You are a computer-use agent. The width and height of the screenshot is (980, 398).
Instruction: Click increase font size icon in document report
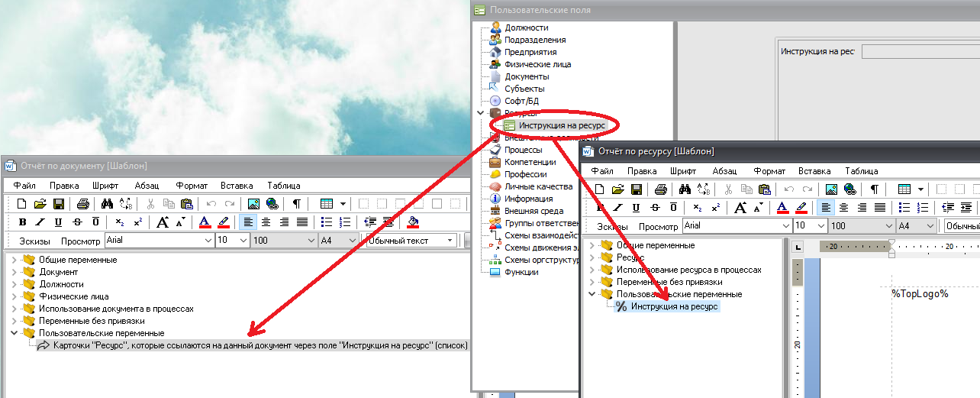[162, 222]
